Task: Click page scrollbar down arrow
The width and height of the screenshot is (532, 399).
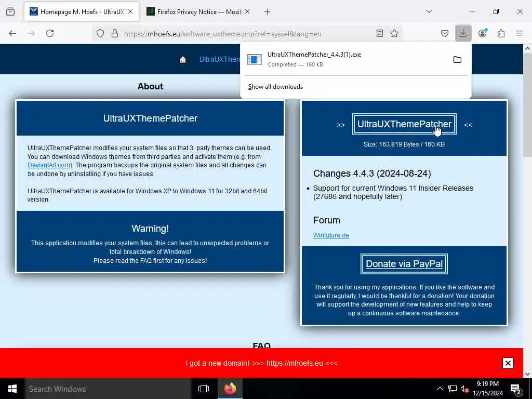Action: pos(528,374)
